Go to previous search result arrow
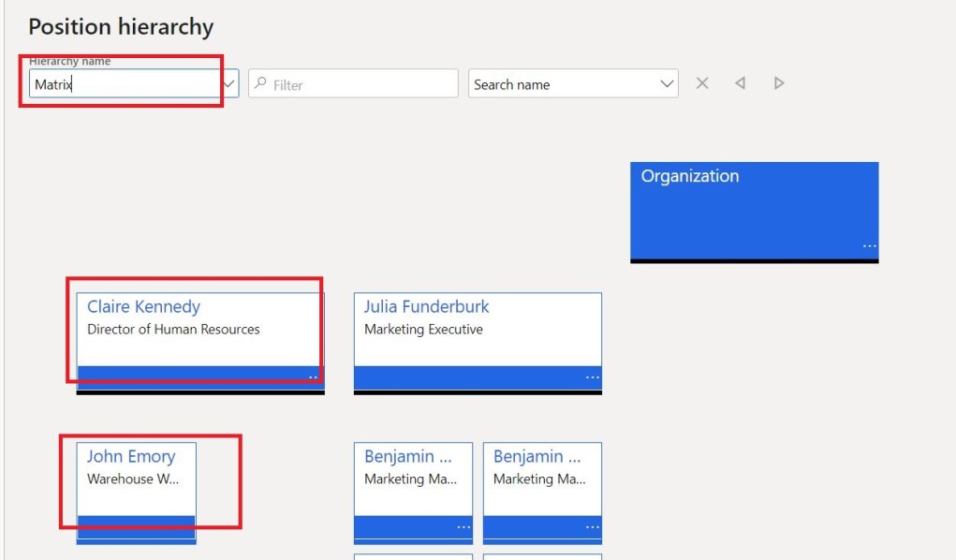Screen dimensions: 956x560 [740, 83]
